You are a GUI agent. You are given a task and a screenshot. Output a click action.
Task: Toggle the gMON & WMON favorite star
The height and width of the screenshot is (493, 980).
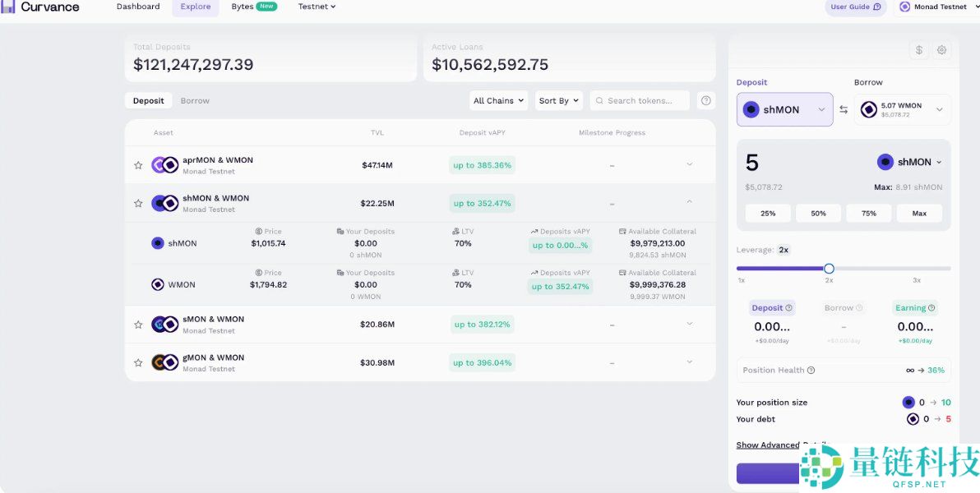(138, 362)
